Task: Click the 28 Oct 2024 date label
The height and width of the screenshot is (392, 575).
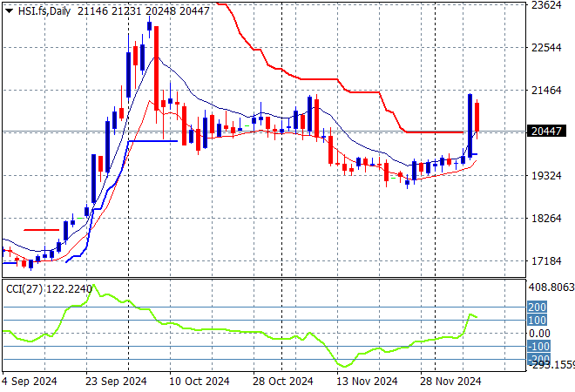Action: (281, 381)
